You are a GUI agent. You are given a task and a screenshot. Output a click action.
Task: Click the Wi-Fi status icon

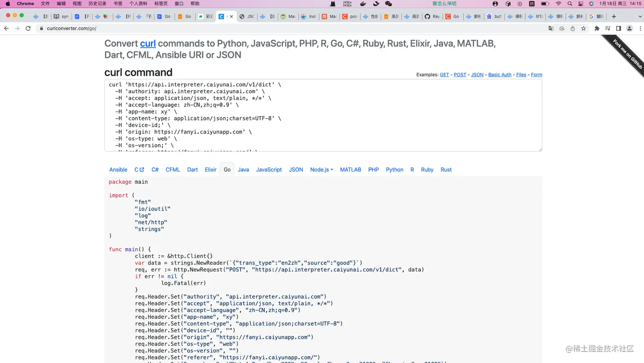pyautogui.click(x=558, y=4)
